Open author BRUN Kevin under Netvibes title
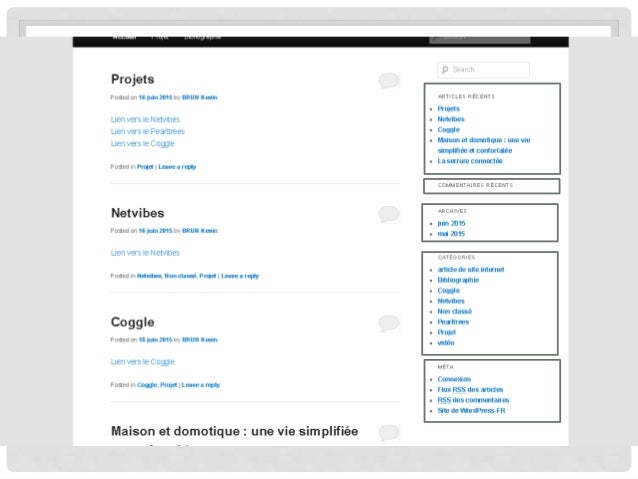This screenshot has width=638, height=479. pyautogui.click(x=200, y=231)
